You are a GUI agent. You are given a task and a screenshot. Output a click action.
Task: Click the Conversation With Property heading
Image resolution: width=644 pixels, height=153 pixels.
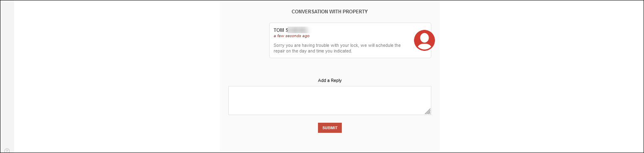pos(330,12)
